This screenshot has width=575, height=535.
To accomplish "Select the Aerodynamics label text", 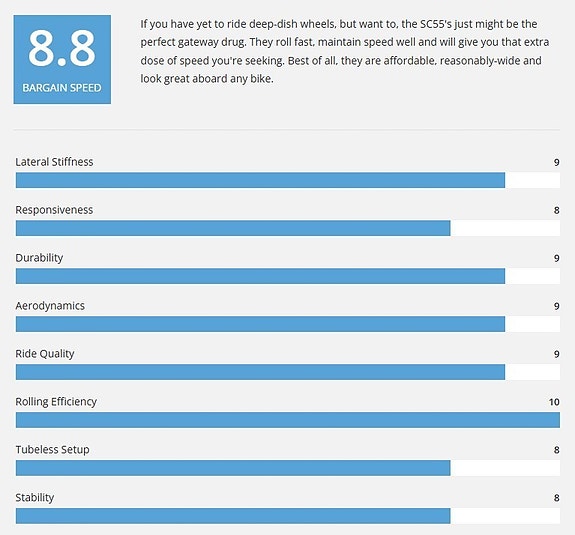I will pos(50,306).
